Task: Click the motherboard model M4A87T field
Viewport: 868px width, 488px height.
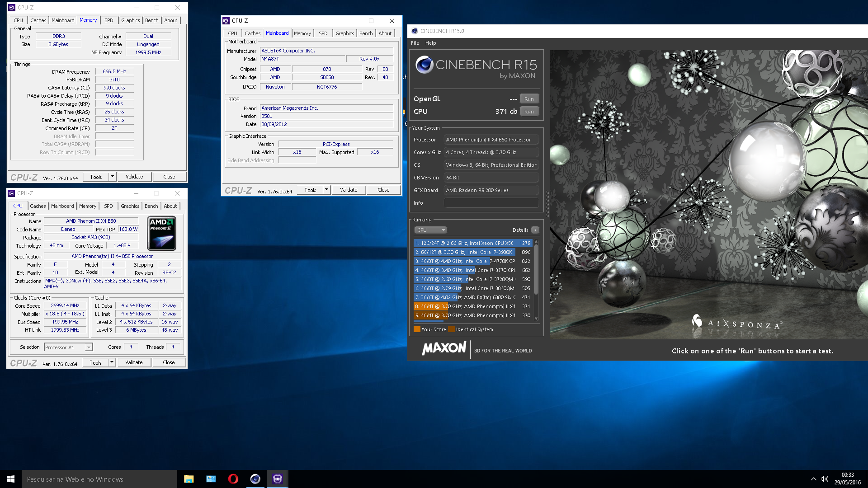Action: coord(302,59)
